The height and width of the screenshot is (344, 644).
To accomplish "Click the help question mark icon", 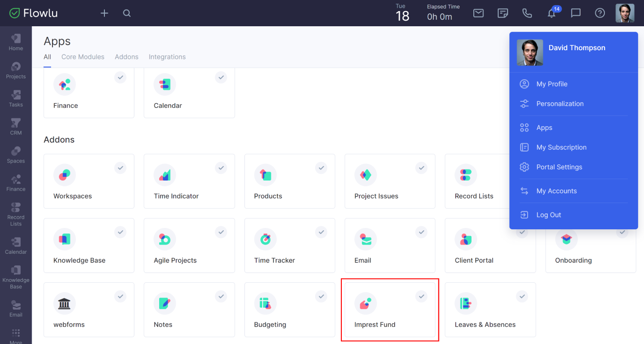I will [x=600, y=13].
